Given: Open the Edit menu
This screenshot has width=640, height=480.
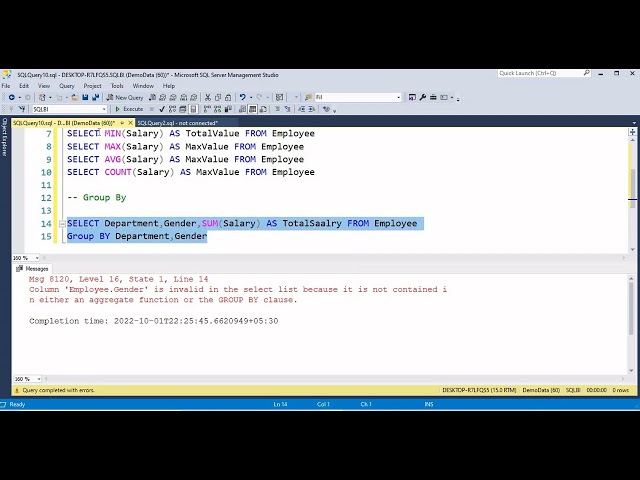Looking at the screenshot, I should (24, 86).
